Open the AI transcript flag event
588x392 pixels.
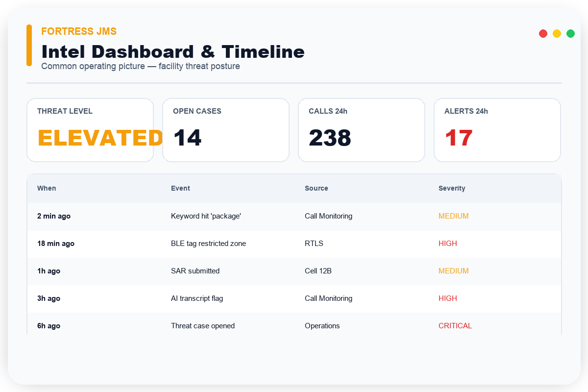tap(197, 298)
